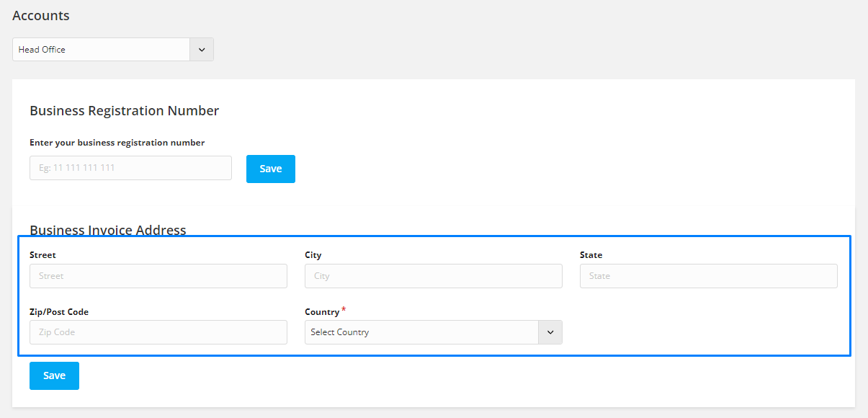
Task: Click the chevron arrow beside Head Office
Action: pyautogui.click(x=202, y=50)
